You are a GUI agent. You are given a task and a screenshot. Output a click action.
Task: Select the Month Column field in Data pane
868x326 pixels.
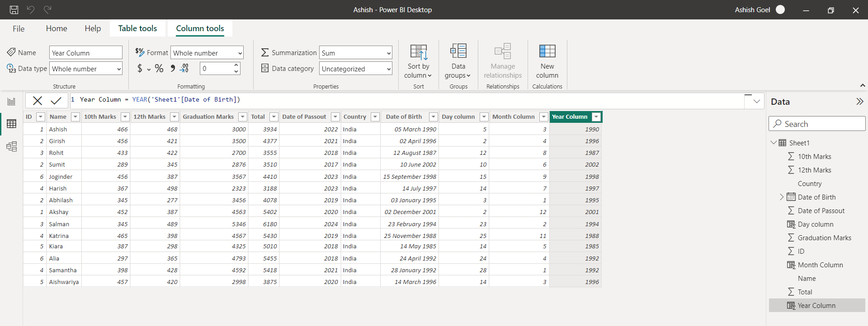820,265
